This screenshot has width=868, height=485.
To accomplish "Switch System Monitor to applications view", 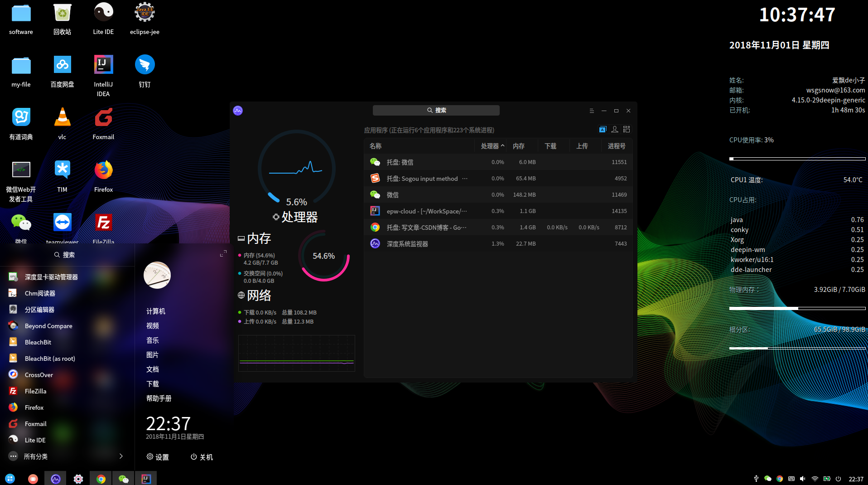I will pos(603,129).
